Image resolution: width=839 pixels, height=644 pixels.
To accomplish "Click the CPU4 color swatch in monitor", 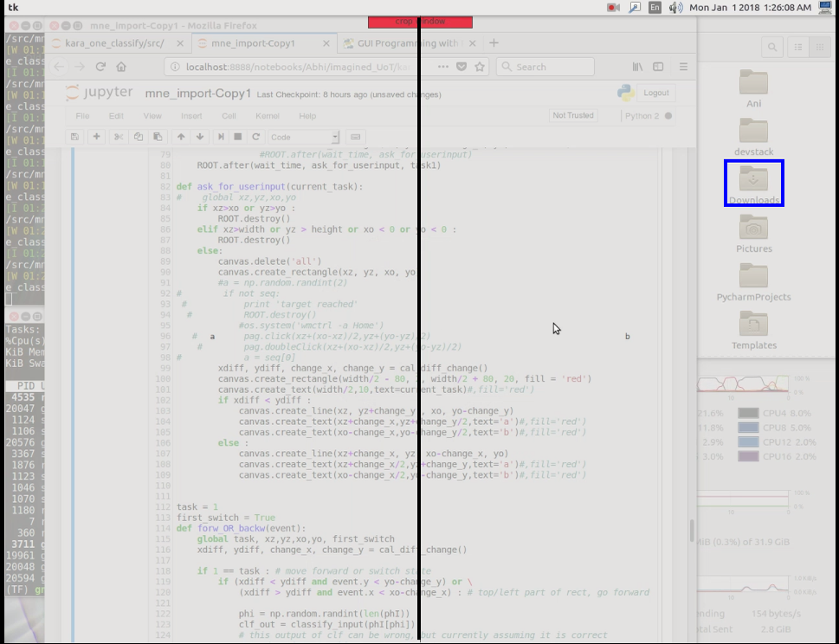I will pyautogui.click(x=748, y=413).
